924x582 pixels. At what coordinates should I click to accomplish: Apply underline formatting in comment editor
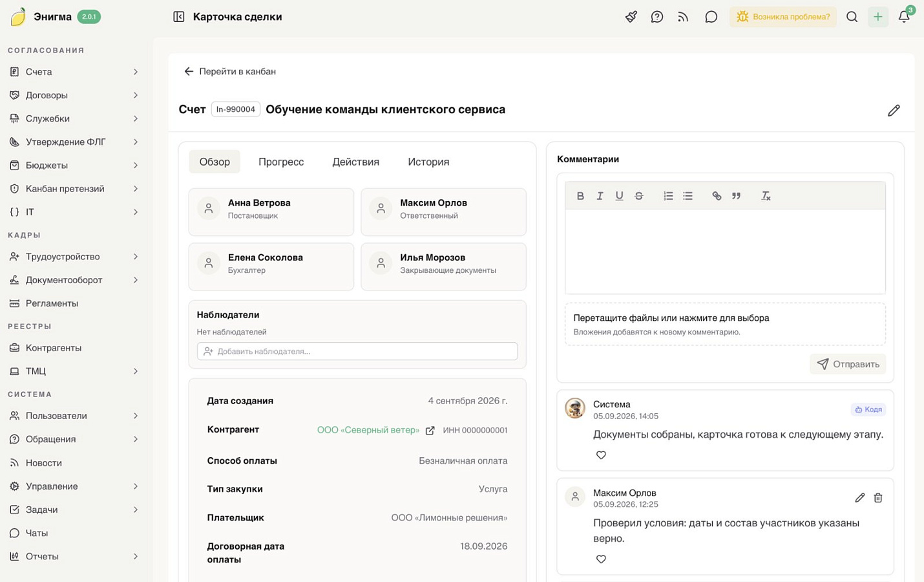(x=619, y=196)
